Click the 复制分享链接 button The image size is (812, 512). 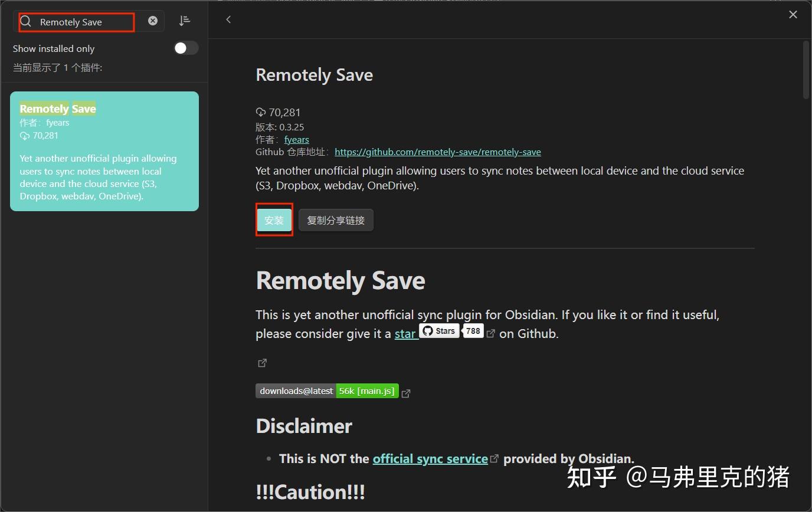click(335, 219)
